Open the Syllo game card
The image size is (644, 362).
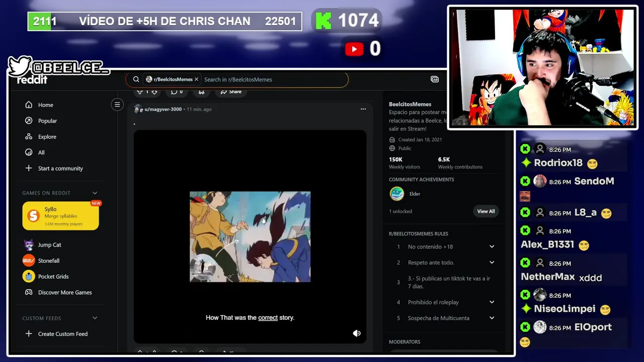coord(60,216)
